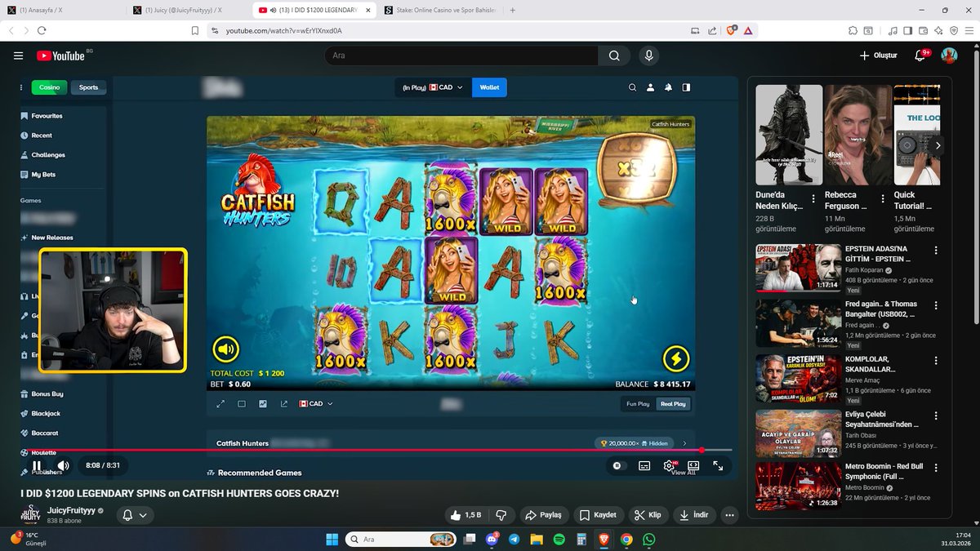The width and height of the screenshot is (980, 551).
Task: Create a clip with the Klip button
Action: point(648,515)
